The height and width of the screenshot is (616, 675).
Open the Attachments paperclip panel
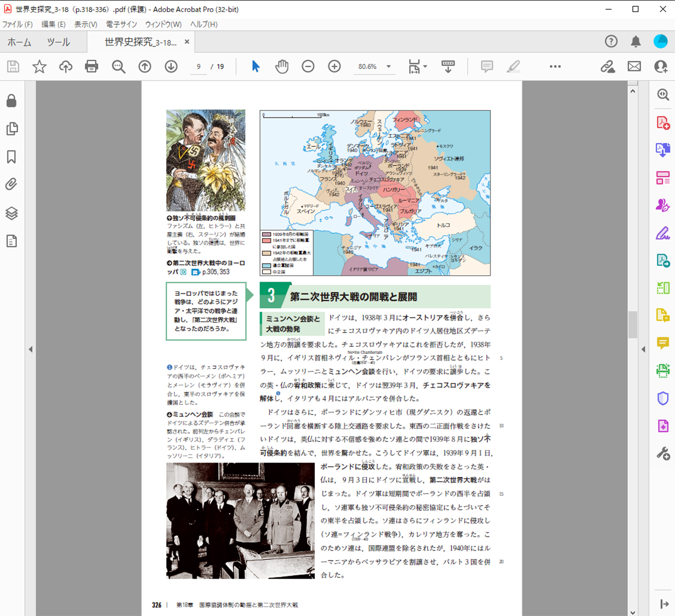(11, 184)
